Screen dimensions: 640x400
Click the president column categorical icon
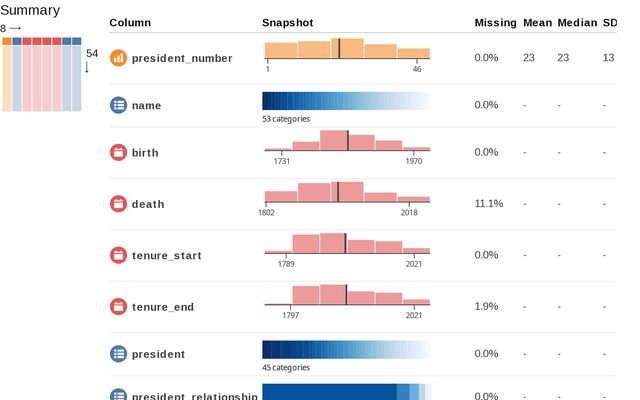118,354
